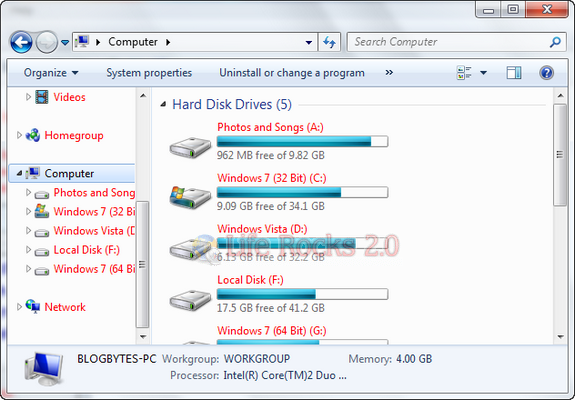Click Windows Vista (D:) large drive icon
Screen dimensions: 575x400
(x=190, y=249)
